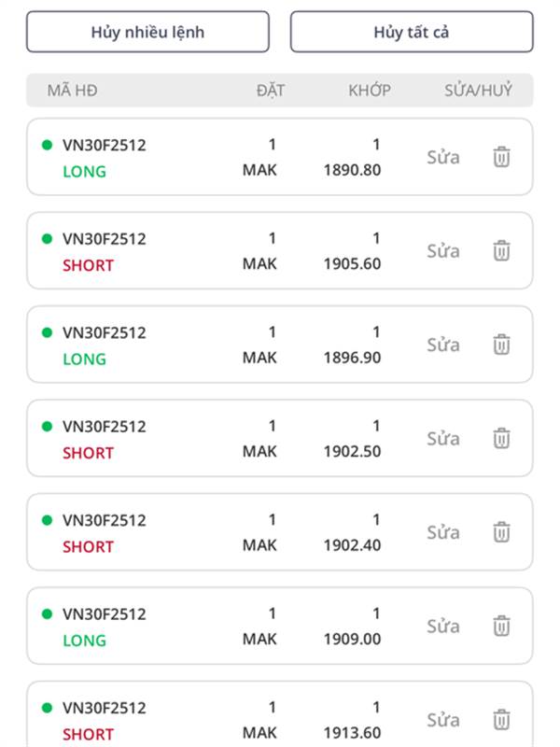Click the ĐẶT column header
Image resolution: width=560 pixels, height=747 pixels.
271,91
